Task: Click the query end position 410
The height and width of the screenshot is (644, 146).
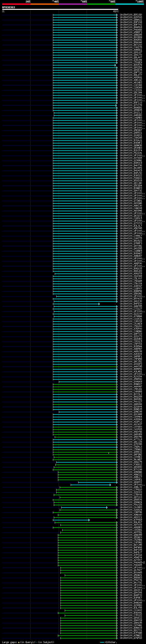Action: pyautogui.click(x=115, y=11)
